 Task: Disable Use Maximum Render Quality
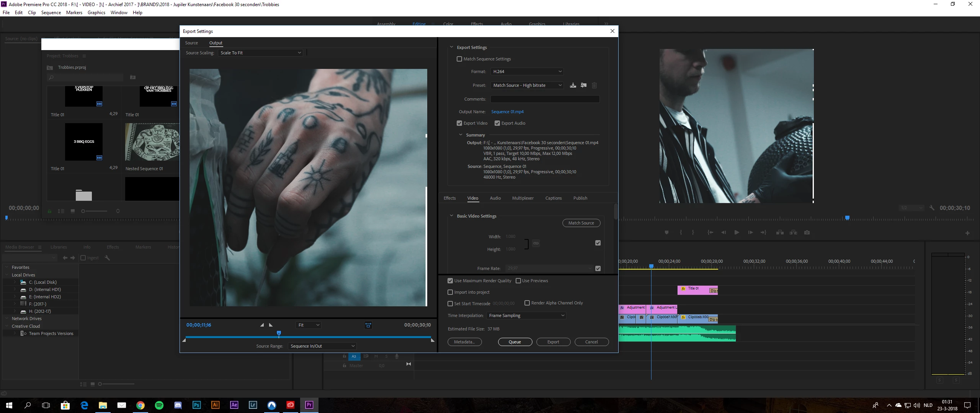click(450, 281)
